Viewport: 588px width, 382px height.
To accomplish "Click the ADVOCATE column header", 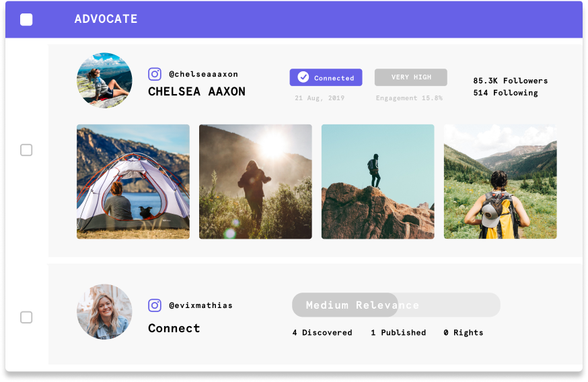I will (x=106, y=19).
